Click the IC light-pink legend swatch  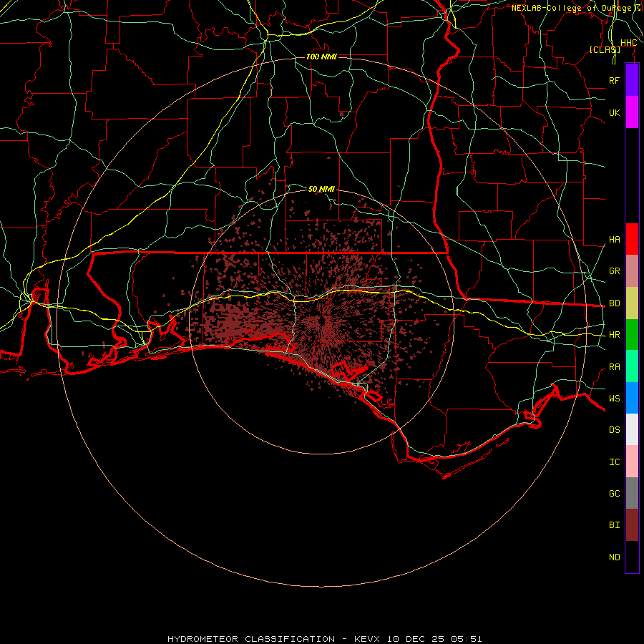(632, 462)
